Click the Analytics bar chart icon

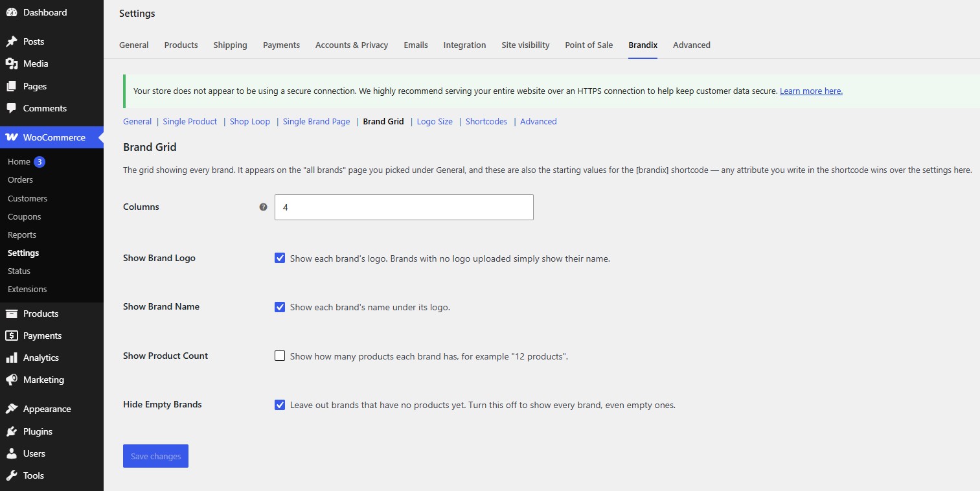(12, 358)
